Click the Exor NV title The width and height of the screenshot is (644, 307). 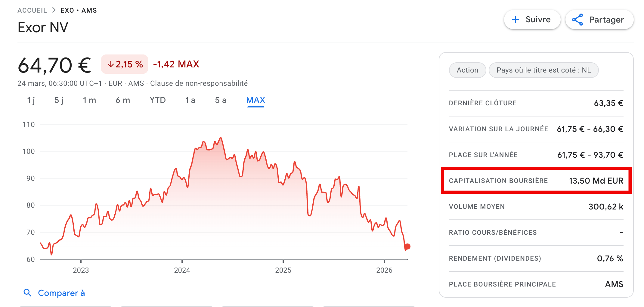point(43,27)
